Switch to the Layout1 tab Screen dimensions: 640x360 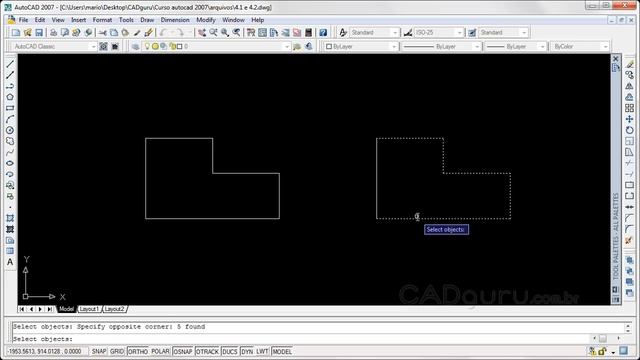89,309
